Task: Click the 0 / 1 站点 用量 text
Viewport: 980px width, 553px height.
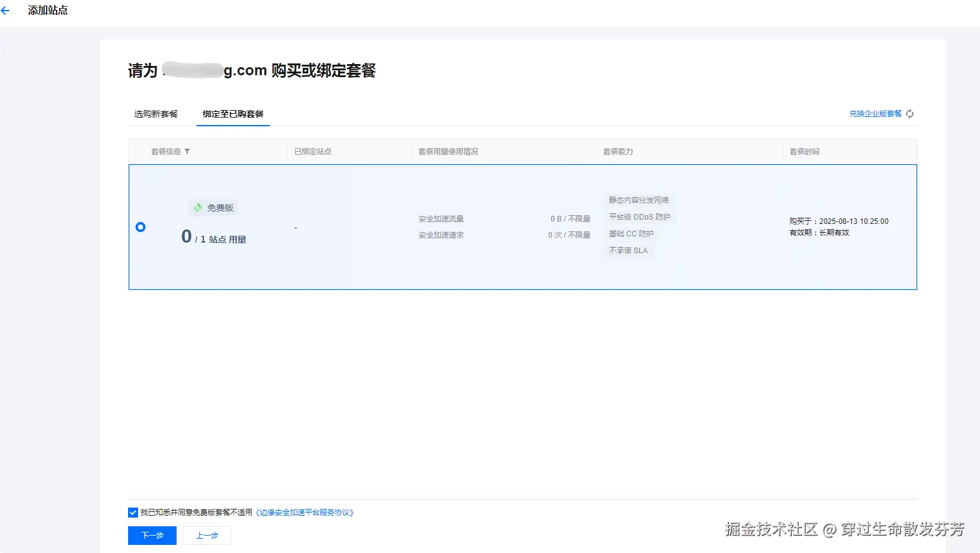Action: [214, 237]
